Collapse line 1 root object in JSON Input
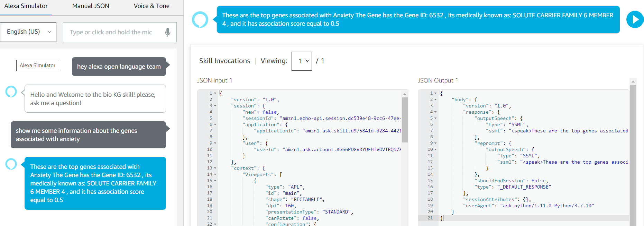The image size is (644, 226). coord(215,93)
